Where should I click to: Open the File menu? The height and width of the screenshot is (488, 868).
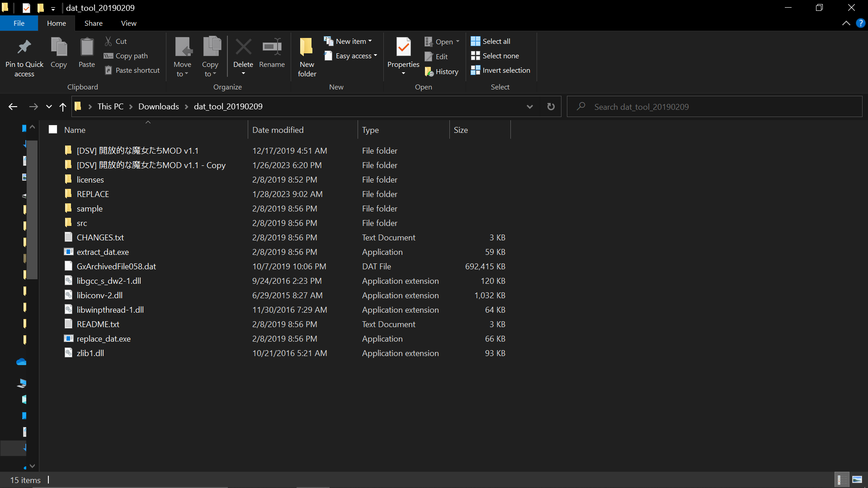[x=19, y=23]
